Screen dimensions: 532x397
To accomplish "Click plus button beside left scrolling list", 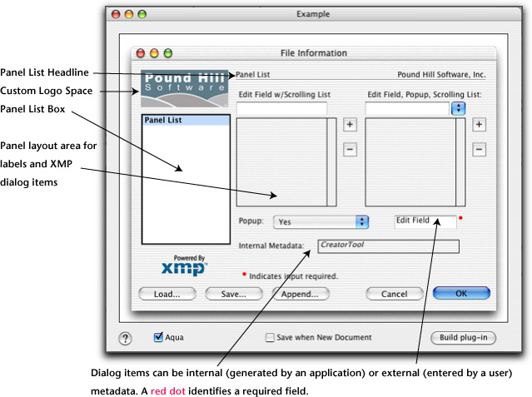I will [350, 125].
